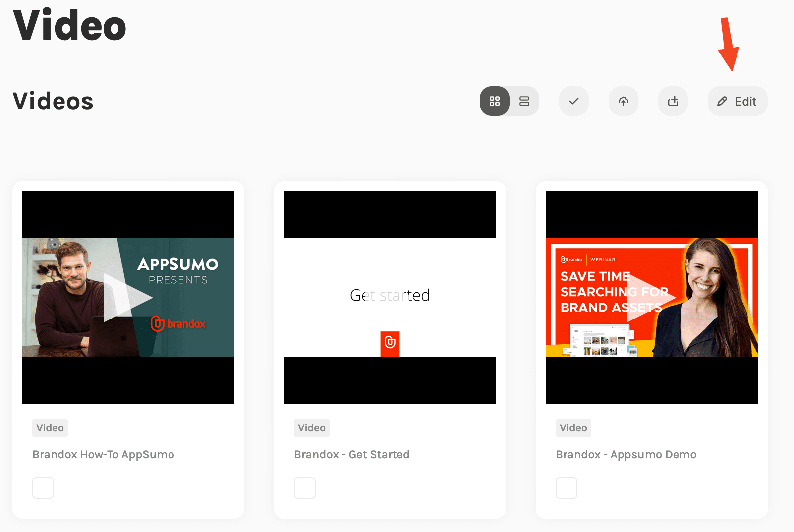Open the title Brandox - Appsumo Demo
Screen dimensions: 794x532
point(626,455)
